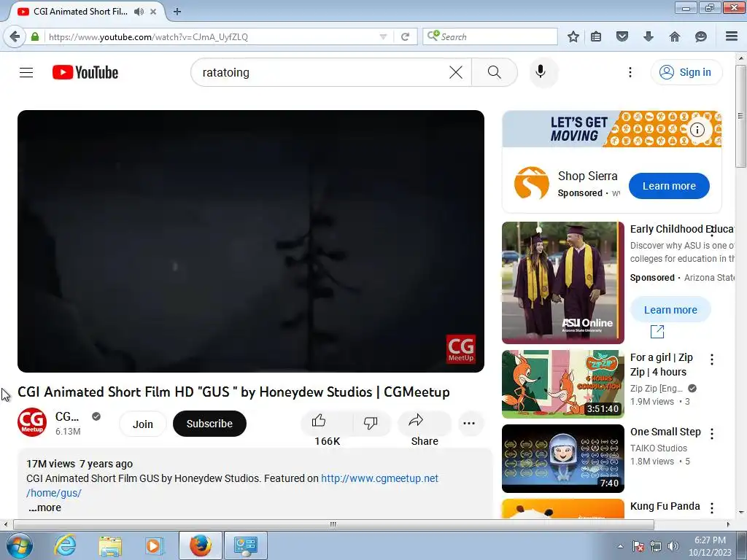Open the Windows Start menu
The width and height of the screenshot is (747, 560).
click(x=20, y=545)
